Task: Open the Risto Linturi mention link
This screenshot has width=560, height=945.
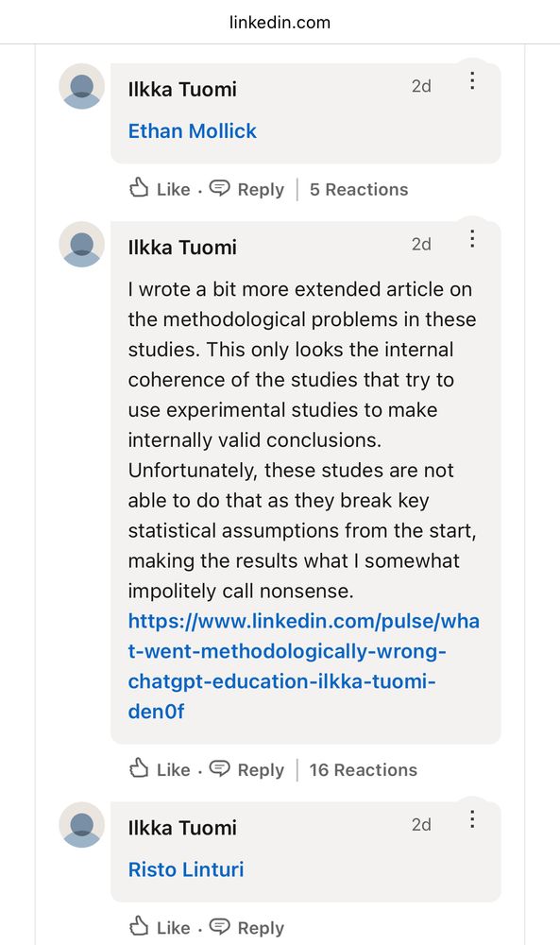Action: [x=186, y=869]
